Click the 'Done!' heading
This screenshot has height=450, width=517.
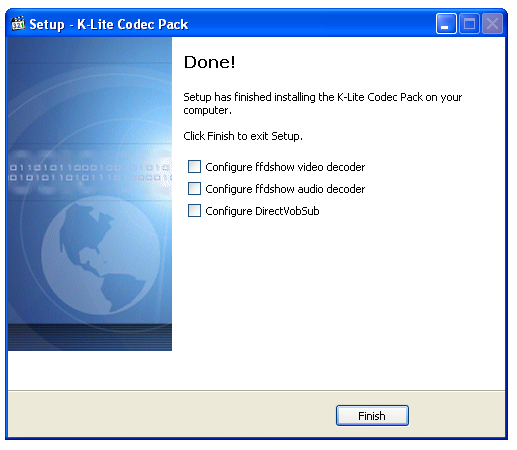[210, 62]
